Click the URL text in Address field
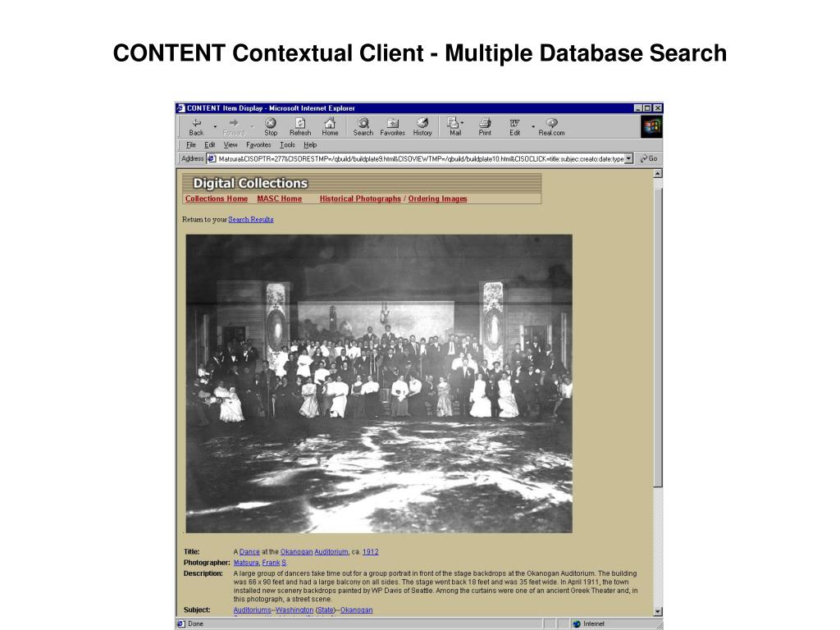Image resolution: width=840 pixels, height=630 pixels. click(421, 159)
